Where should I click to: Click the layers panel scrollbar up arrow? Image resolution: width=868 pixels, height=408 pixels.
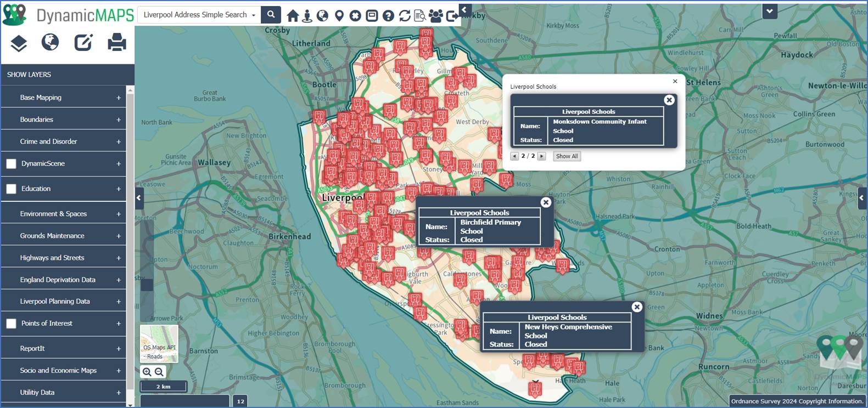tap(130, 90)
